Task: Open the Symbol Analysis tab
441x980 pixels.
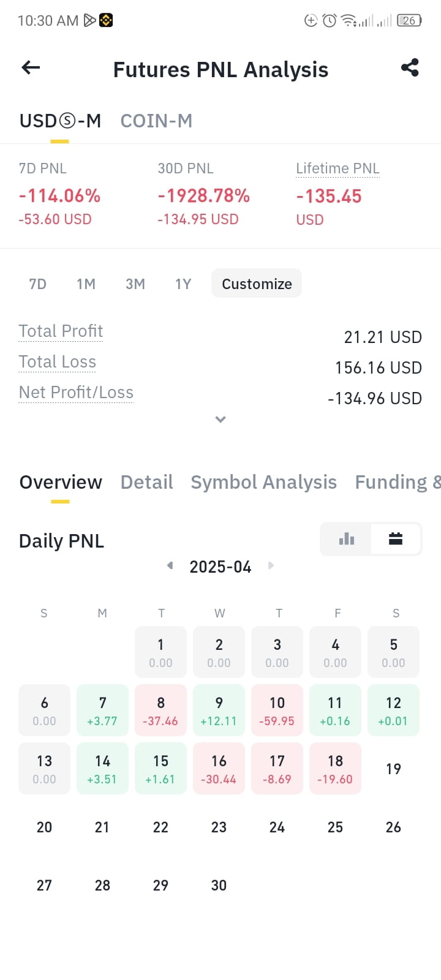Action: [263, 483]
